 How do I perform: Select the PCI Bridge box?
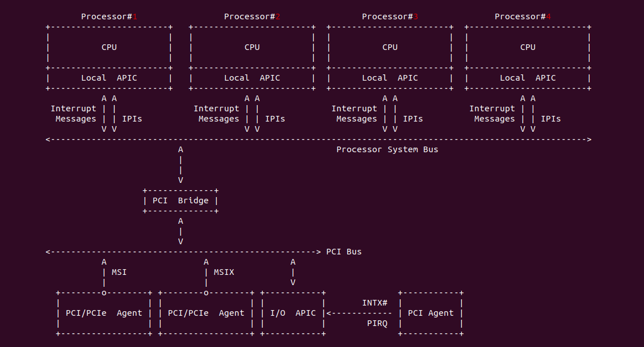180,200
